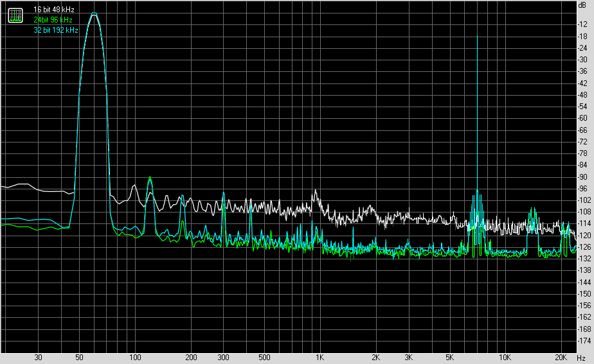This screenshot has width=594, height=364.
Task: Click the -132 label on the dB axis
Action: pos(582,259)
